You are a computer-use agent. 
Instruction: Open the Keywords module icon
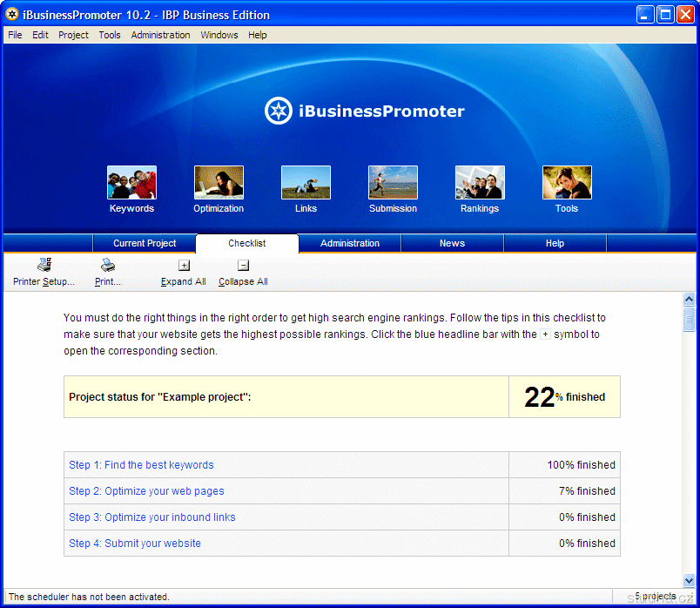pos(131,183)
